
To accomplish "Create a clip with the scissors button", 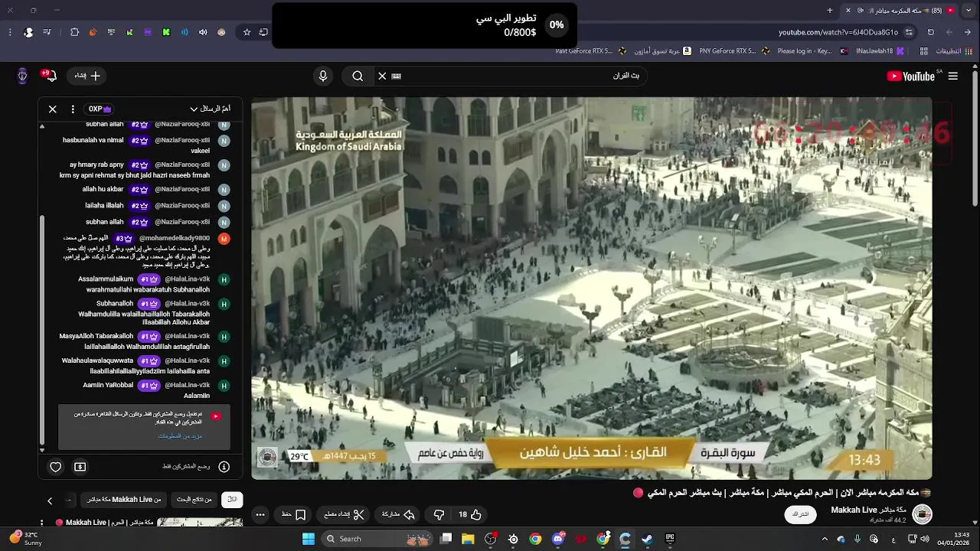I will [x=345, y=514].
